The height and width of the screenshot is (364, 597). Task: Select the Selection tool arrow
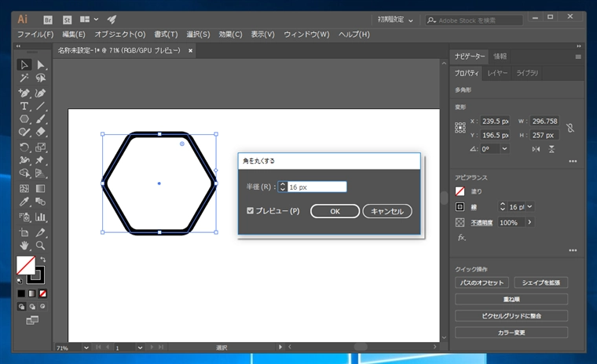pos(24,64)
